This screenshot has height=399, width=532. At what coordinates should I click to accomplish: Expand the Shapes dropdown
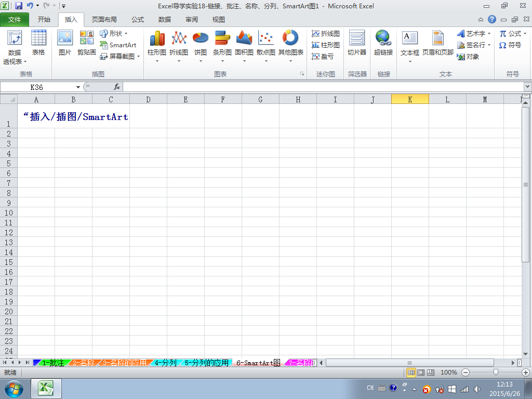126,34
